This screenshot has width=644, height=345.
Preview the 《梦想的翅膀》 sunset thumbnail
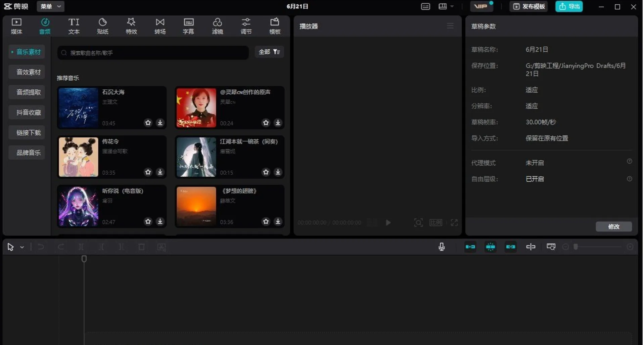196,206
